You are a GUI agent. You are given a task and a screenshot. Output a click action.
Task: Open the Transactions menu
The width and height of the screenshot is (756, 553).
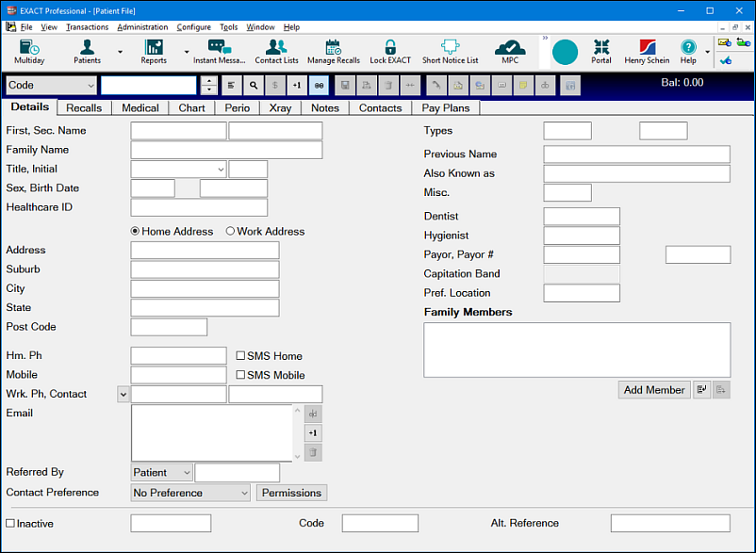[x=88, y=27]
